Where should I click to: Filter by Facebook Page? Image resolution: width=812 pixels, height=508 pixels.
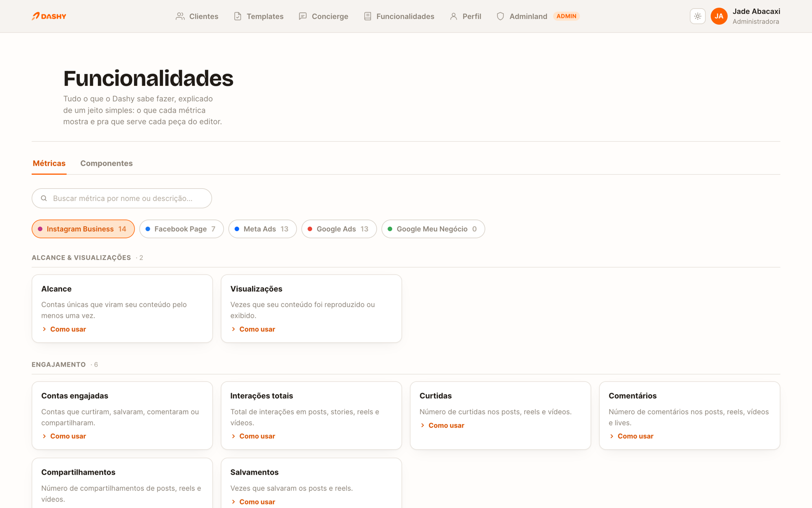click(x=181, y=229)
